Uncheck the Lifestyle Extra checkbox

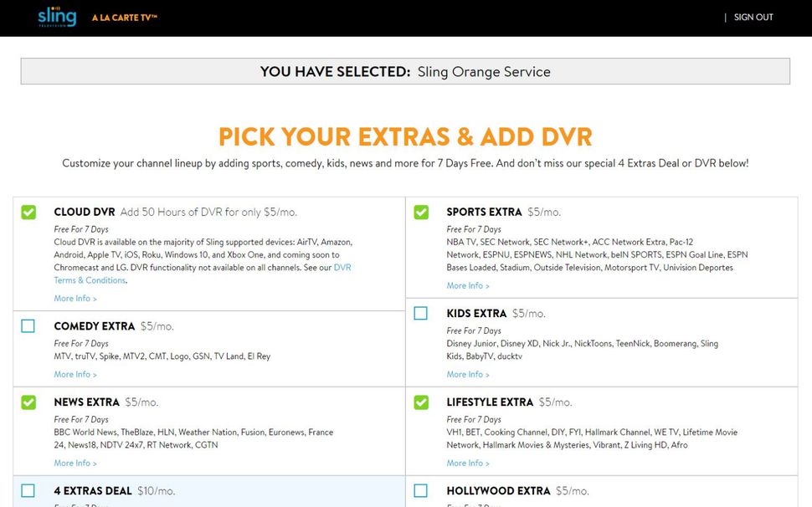click(421, 402)
